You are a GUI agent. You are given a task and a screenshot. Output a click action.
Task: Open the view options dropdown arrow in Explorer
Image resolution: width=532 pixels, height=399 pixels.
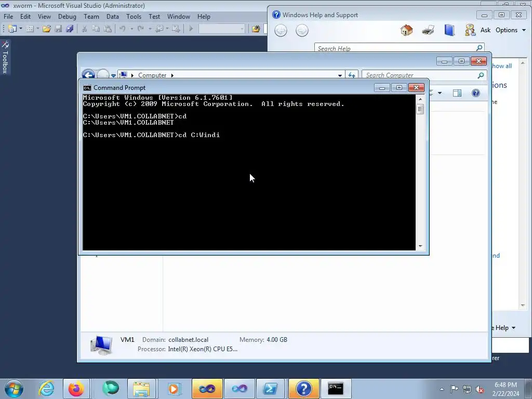click(440, 93)
